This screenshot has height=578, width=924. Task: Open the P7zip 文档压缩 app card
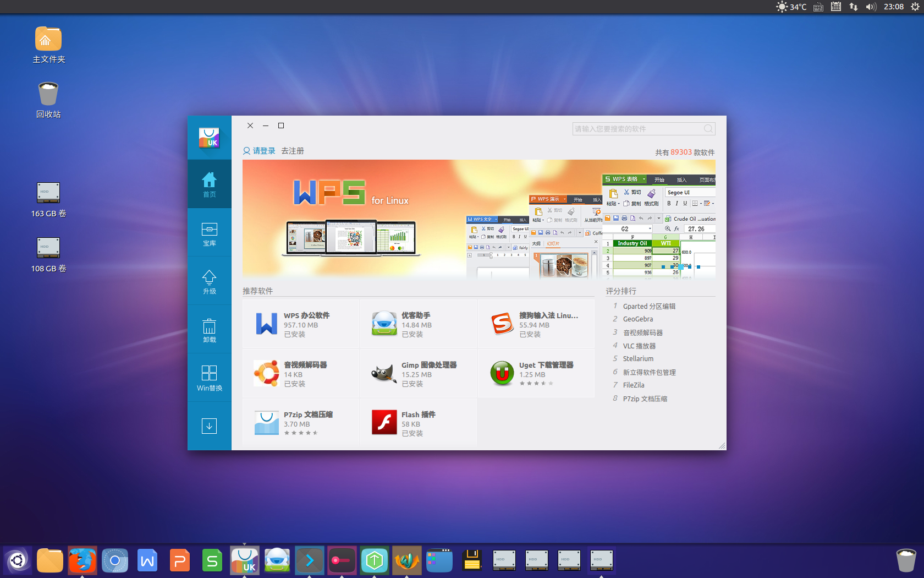(301, 423)
